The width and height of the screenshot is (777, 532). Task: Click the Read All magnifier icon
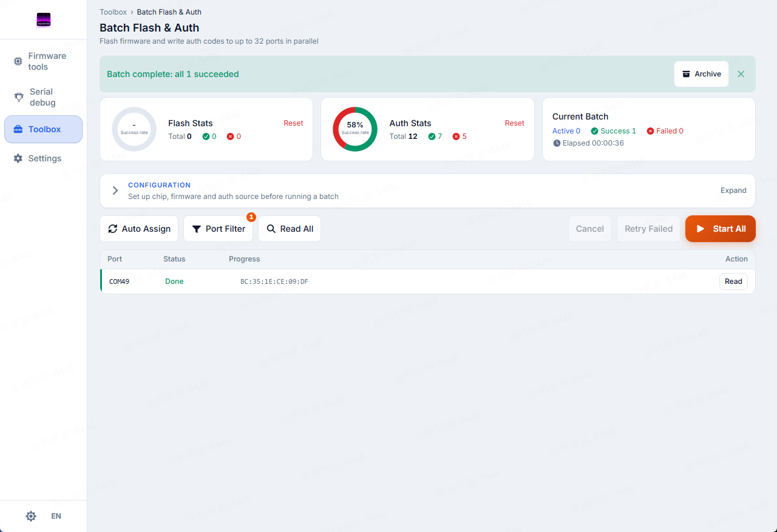coord(271,229)
